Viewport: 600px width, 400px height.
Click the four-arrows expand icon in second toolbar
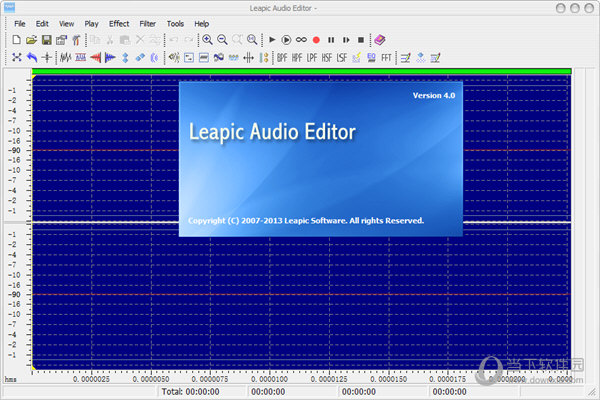pyautogui.click(x=16, y=58)
